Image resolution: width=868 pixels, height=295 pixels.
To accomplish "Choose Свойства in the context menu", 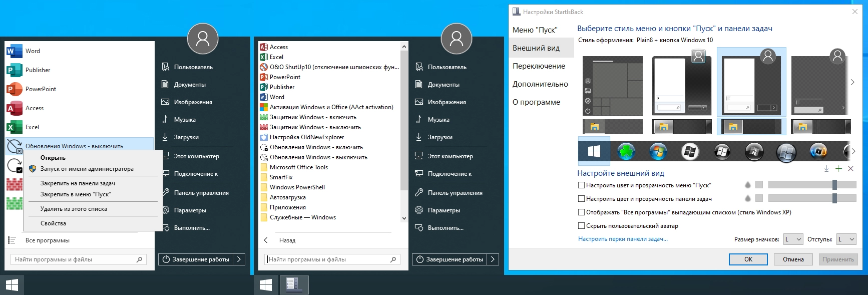I will [x=53, y=223].
